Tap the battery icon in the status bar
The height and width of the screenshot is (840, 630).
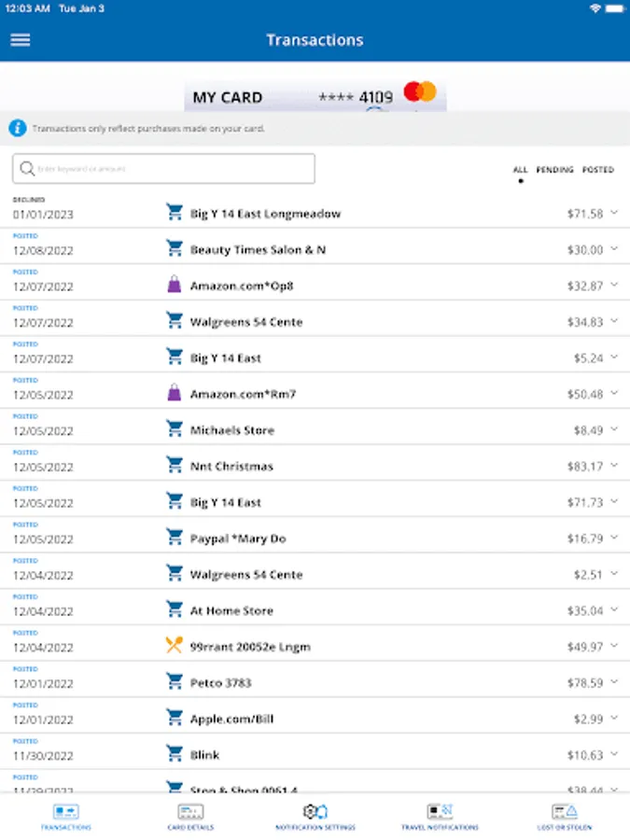point(614,8)
